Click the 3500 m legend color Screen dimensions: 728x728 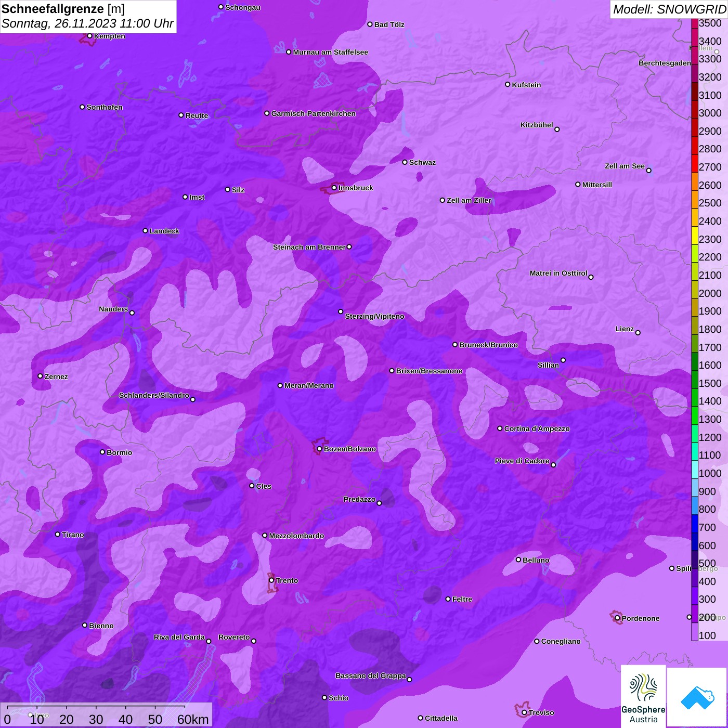click(x=695, y=23)
